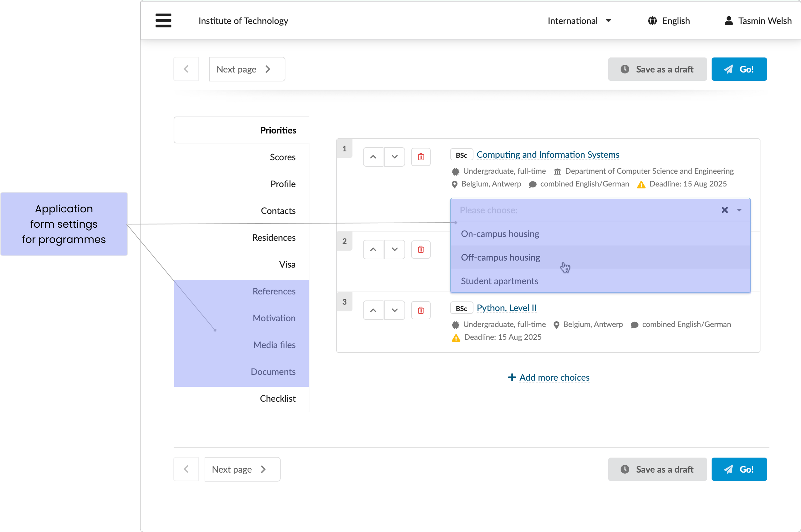Click the top Next page button

[x=247, y=69]
